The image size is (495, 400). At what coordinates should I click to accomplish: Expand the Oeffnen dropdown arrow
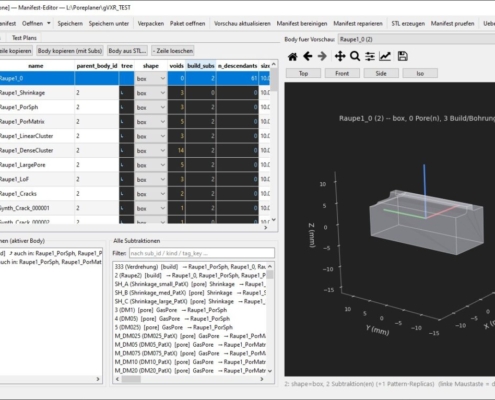(x=49, y=23)
